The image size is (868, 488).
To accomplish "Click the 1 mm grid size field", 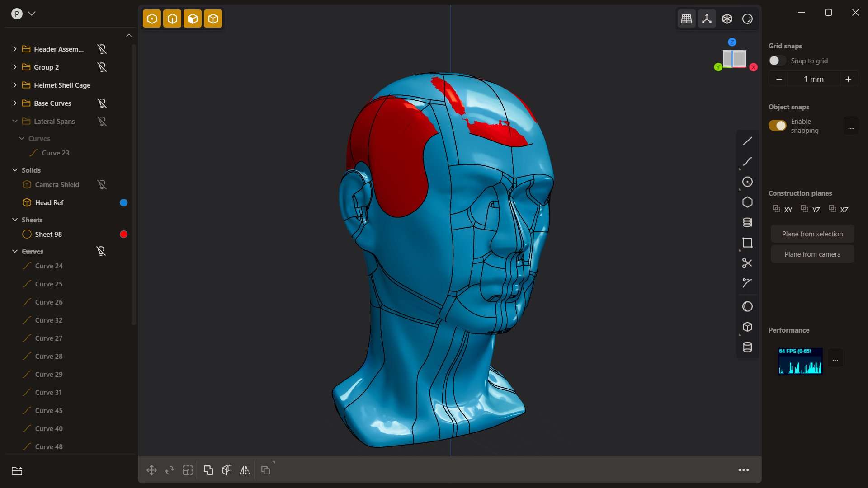I will pyautogui.click(x=814, y=79).
